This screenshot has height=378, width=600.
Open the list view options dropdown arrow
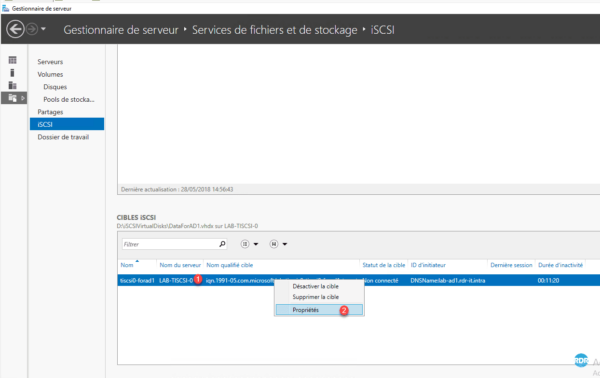click(x=256, y=244)
